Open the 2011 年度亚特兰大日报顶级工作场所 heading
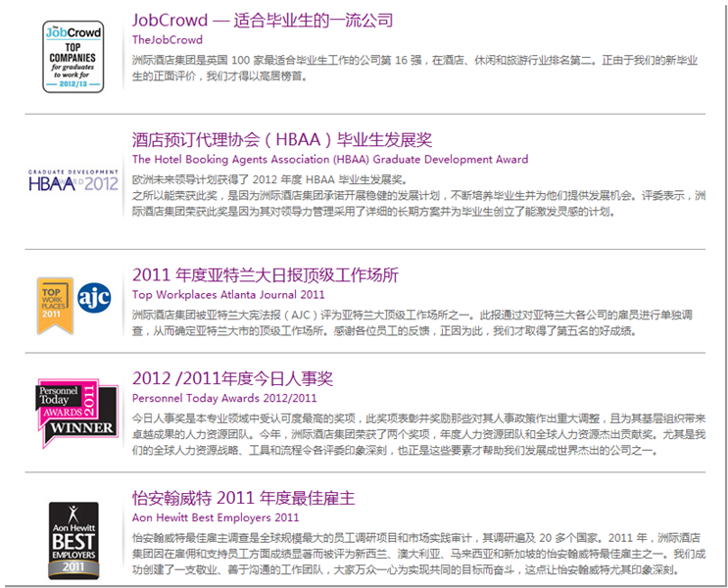 [x=266, y=275]
